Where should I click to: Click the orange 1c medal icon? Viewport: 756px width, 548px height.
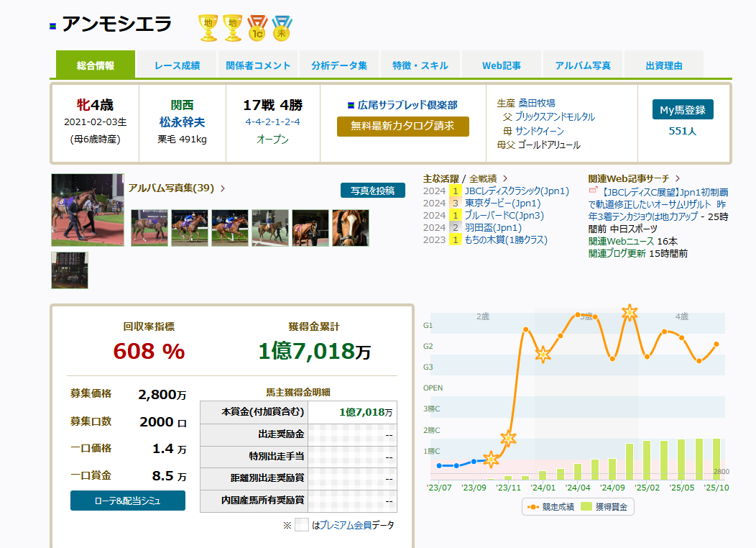click(x=257, y=27)
